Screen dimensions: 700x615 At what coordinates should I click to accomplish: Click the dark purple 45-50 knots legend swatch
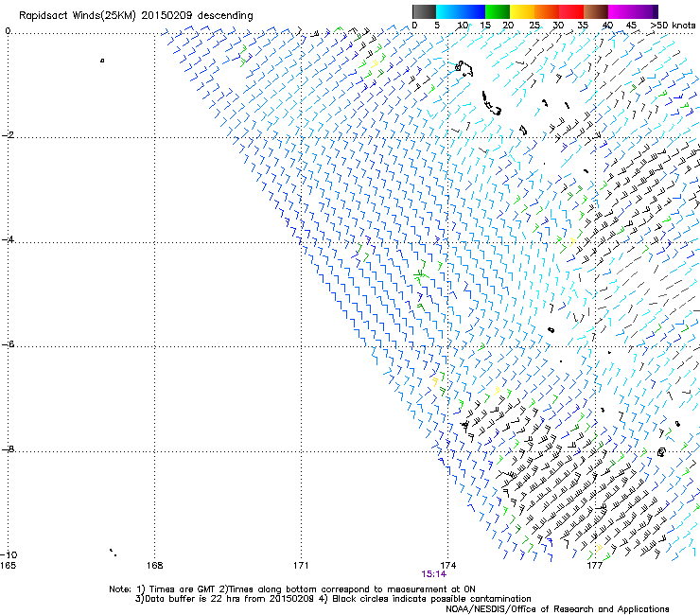click(x=645, y=11)
